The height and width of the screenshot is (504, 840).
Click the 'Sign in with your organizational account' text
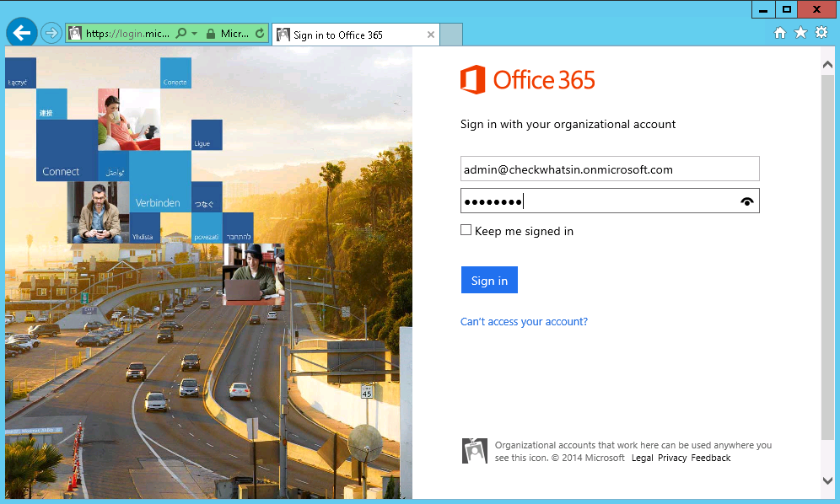click(x=568, y=124)
